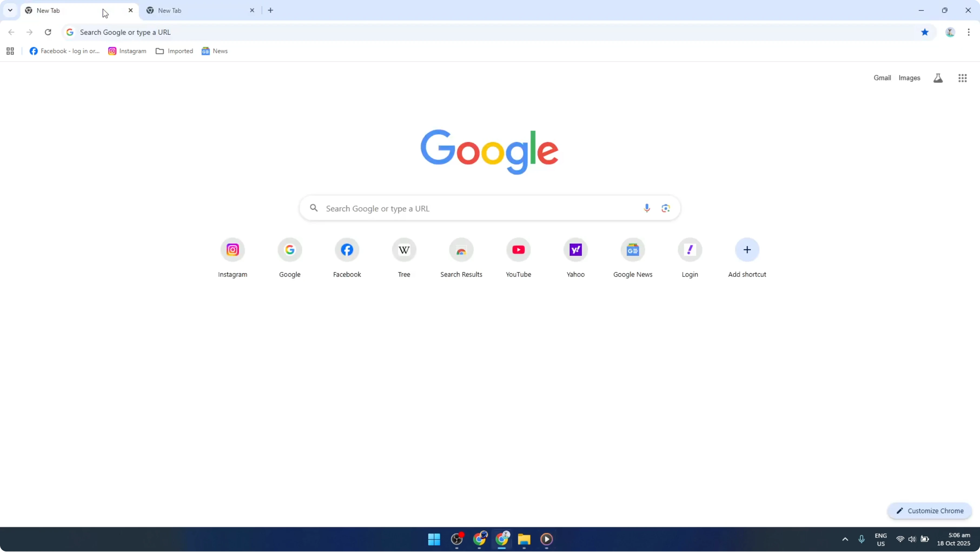This screenshot has width=980, height=552.
Task: Select the first New Tab
Action: pos(79,11)
